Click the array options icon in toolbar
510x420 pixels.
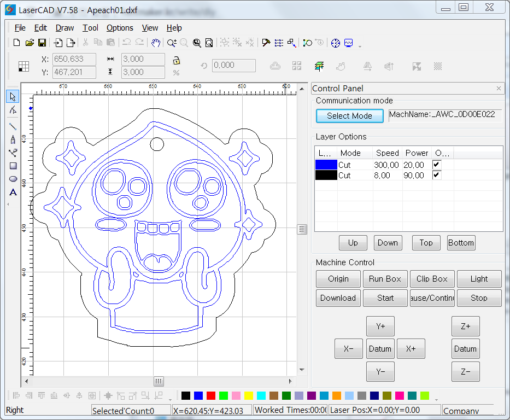tap(279, 43)
